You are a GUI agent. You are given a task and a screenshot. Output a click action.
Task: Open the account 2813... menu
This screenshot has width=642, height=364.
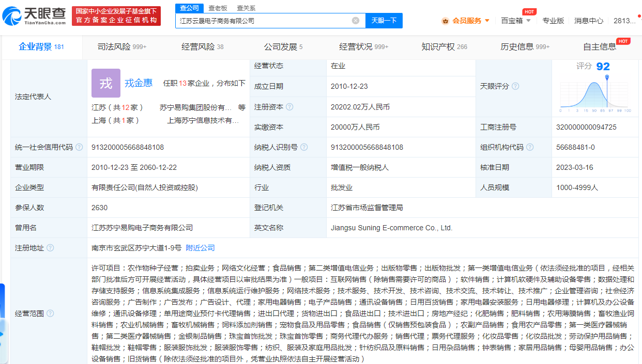point(624,21)
